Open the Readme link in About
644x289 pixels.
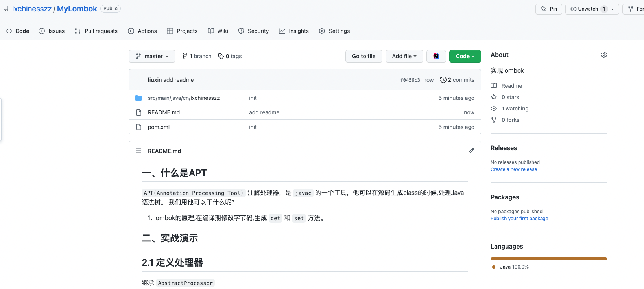click(x=506, y=86)
